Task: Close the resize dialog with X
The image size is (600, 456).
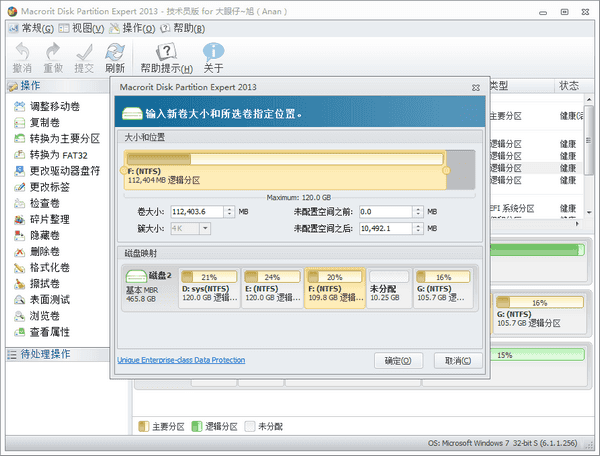Action: (x=476, y=88)
